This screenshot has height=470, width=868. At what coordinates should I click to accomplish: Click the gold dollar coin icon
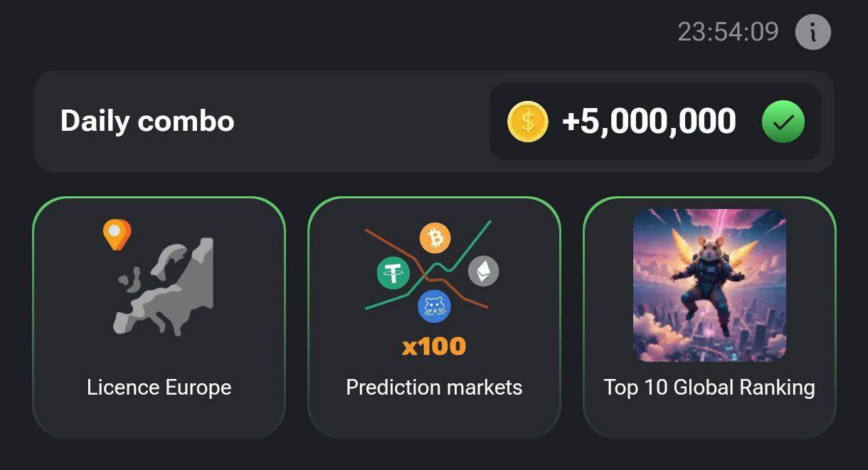527,122
